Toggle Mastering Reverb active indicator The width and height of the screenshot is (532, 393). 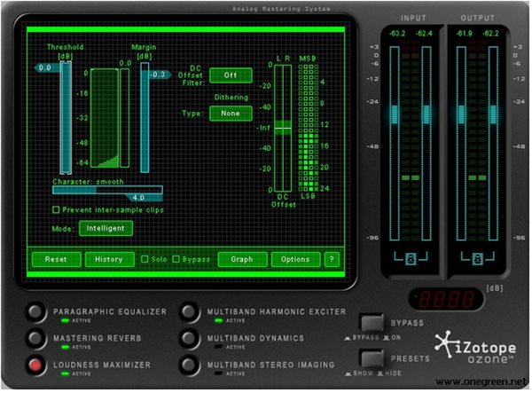click(x=65, y=347)
